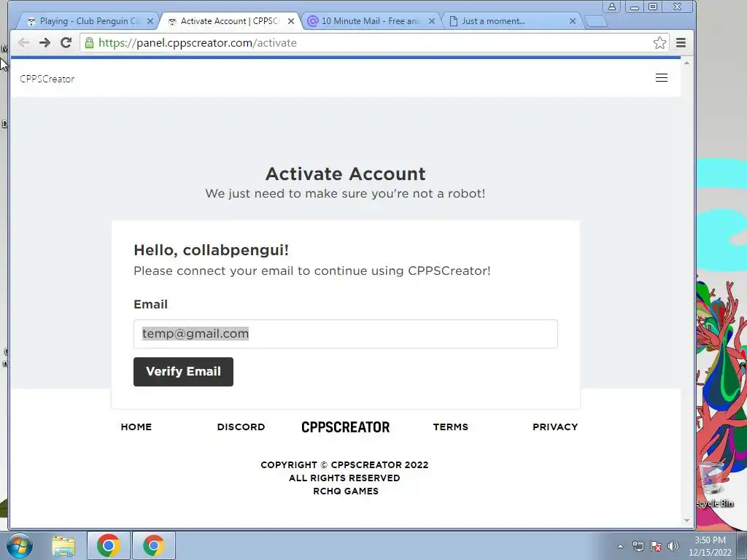Screen dimensions: 747x560
Task: Close the Playing - Club Penguin tab
Action: 150,21
